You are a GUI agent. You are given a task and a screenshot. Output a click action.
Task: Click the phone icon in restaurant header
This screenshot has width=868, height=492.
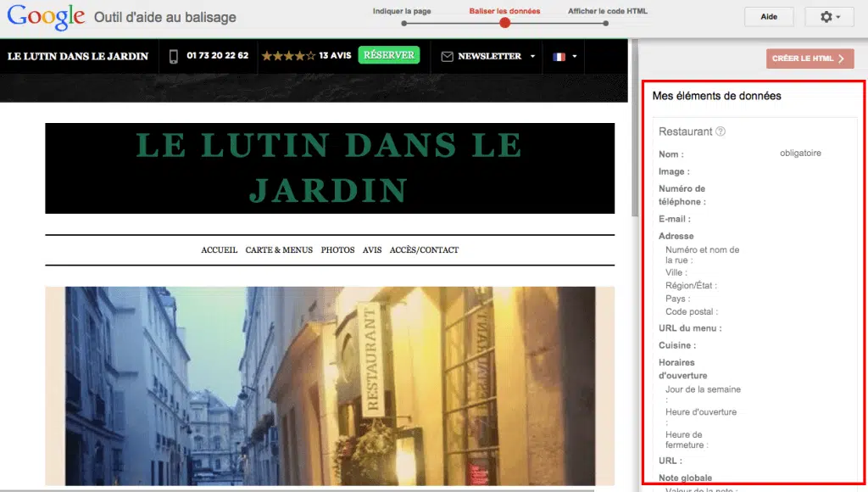click(x=174, y=56)
